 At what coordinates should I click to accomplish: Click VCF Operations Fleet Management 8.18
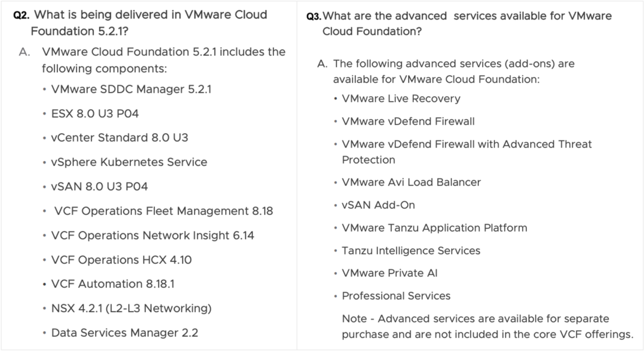(163, 211)
